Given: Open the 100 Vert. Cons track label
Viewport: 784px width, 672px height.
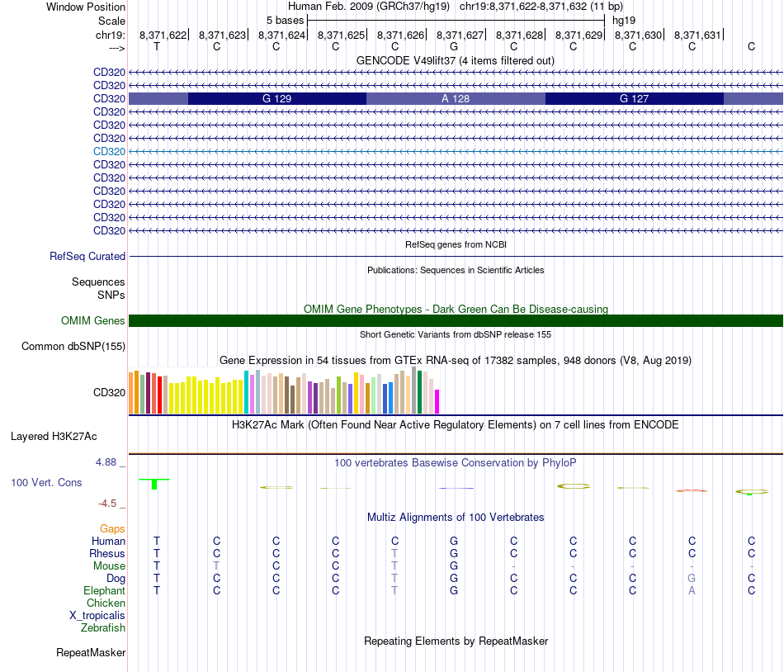Looking at the screenshot, I should click(x=46, y=482).
